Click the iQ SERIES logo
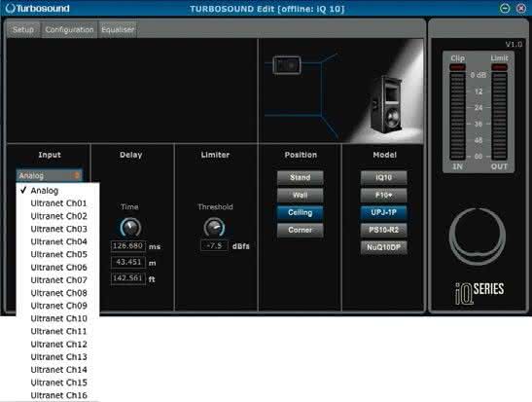 pos(479,293)
